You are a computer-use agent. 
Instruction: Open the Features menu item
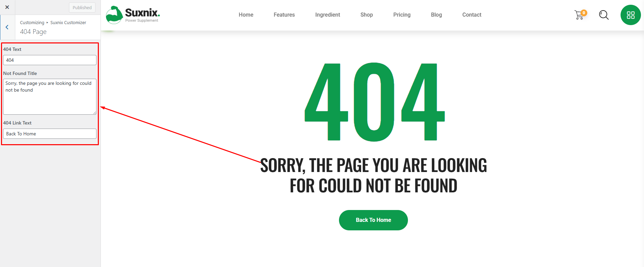284,15
